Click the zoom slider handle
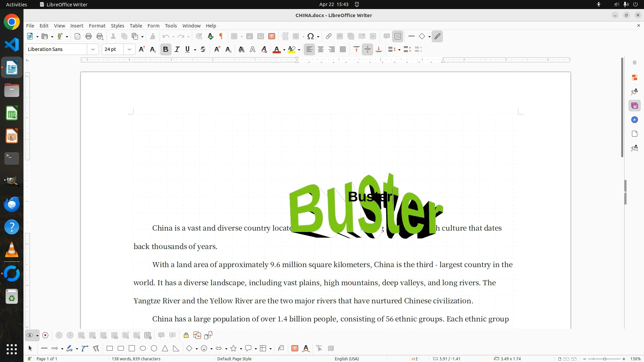 coord(604,359)
